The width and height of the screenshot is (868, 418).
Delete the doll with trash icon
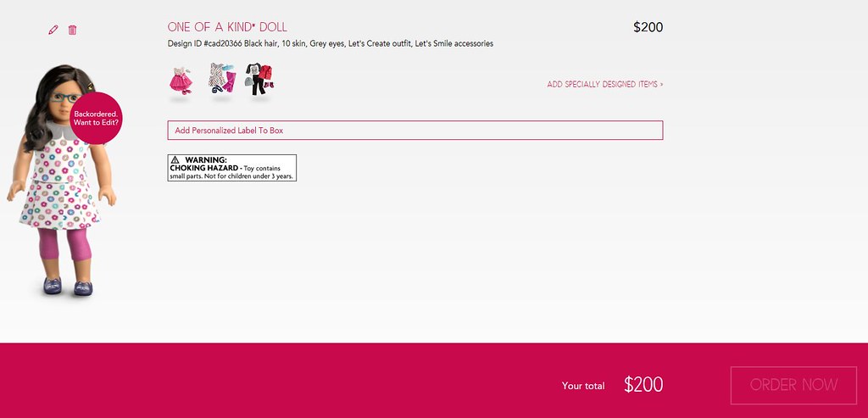(72, 30)
